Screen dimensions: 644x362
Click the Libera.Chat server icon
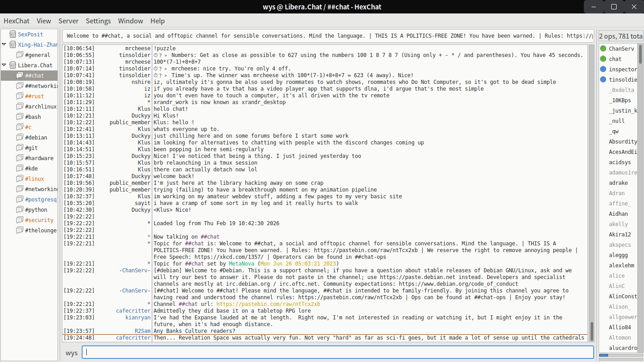pos(12,65)
